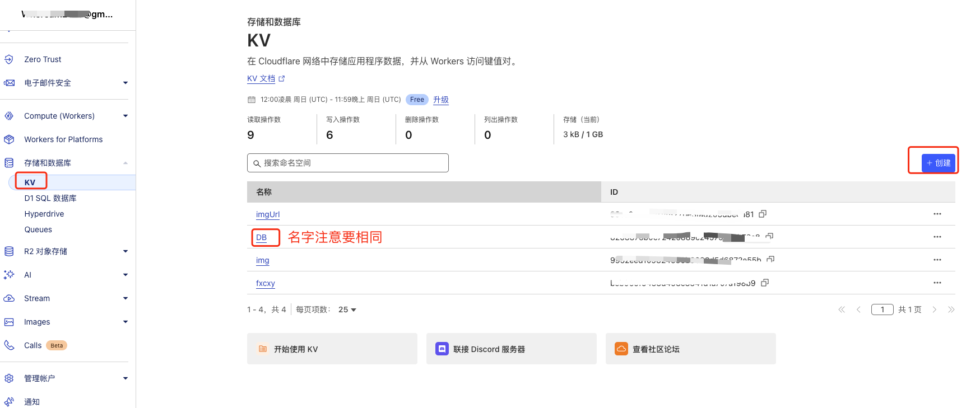Click the Calls phone icon
The image size is (980, 408).
tap(9, 345)
